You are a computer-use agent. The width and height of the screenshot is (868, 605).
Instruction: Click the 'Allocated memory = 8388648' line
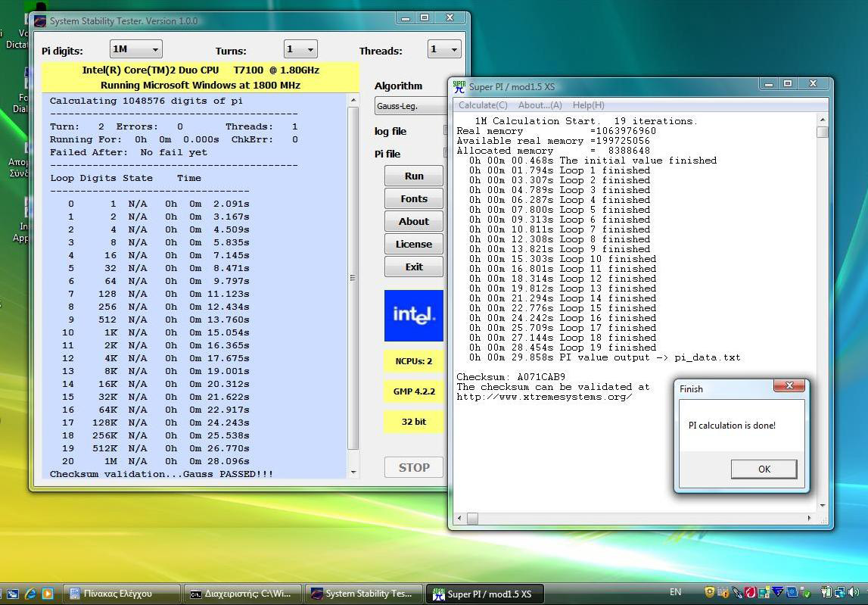coord(554,151)
